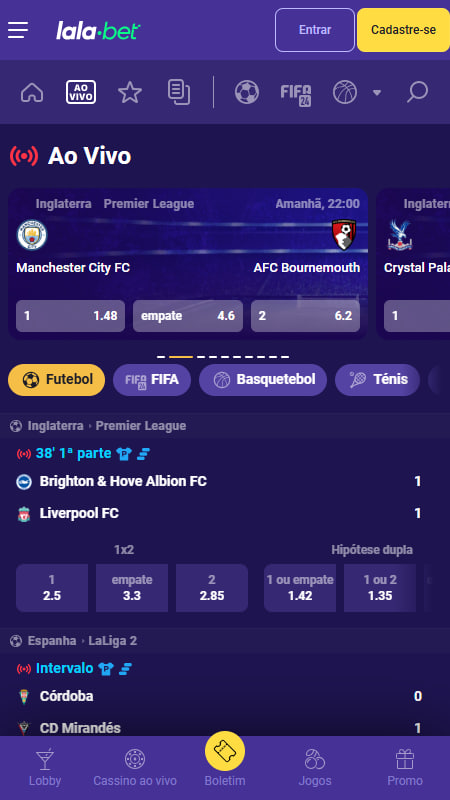Viewport: 450px width, 800px height.
Task: Open favorites star icon
Action: pyautogui.click(x=130, y=93)
